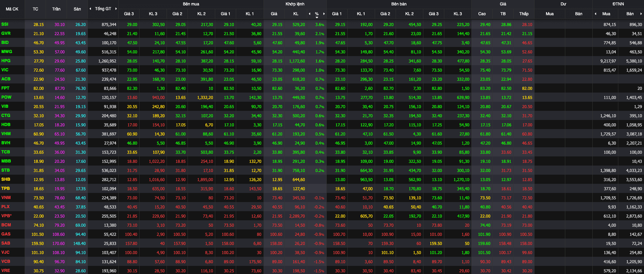Click the Dư Mua column header

550,14
